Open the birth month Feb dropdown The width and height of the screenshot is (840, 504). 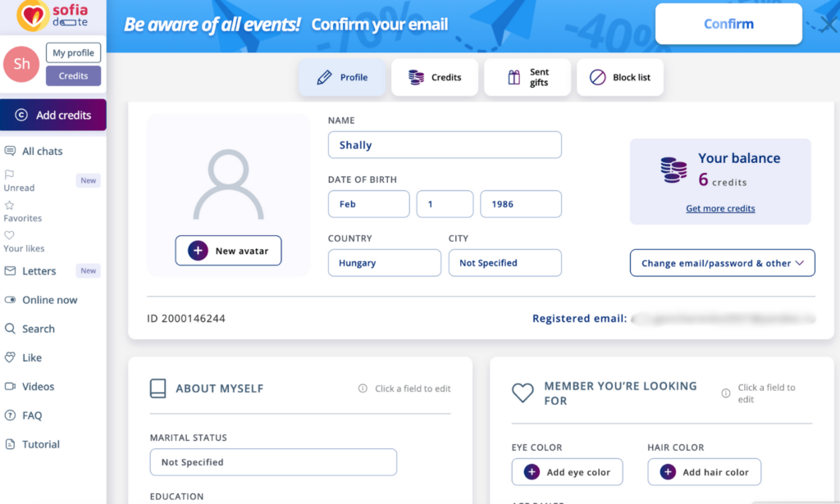368,204
